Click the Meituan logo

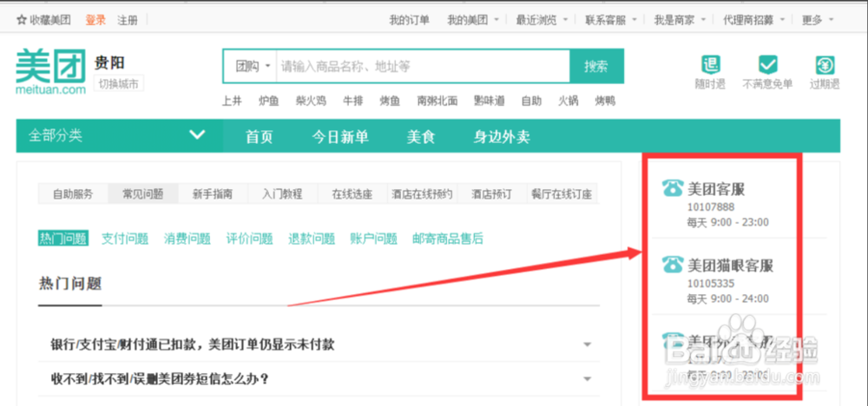(51, 72)
